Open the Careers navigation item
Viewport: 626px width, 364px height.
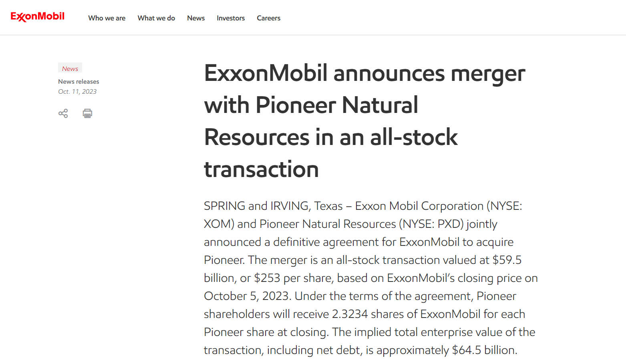(x=269, y=18)
